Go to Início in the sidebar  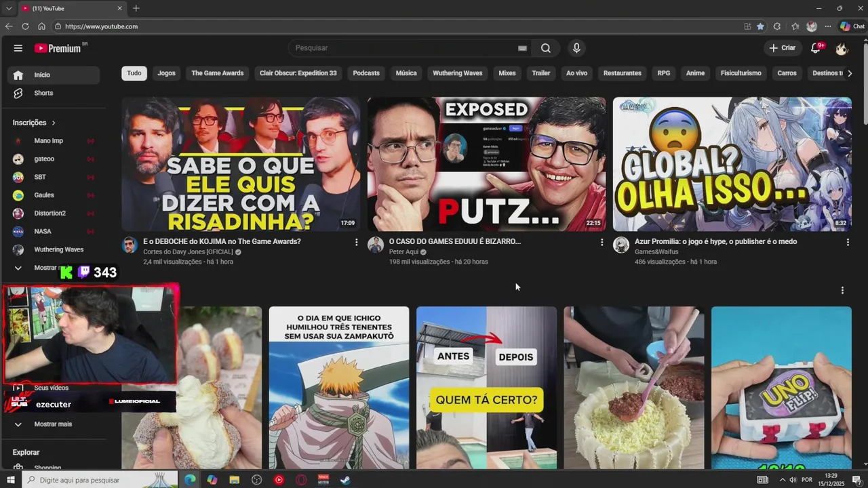[x=54, y=75]
